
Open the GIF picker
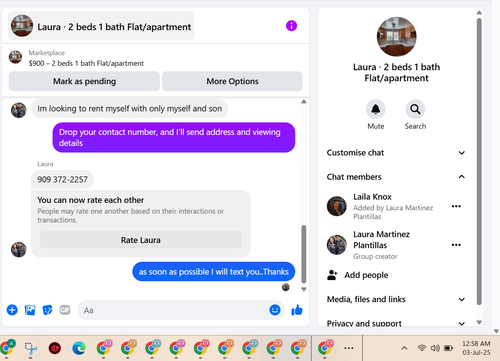[x=65, y=310]
